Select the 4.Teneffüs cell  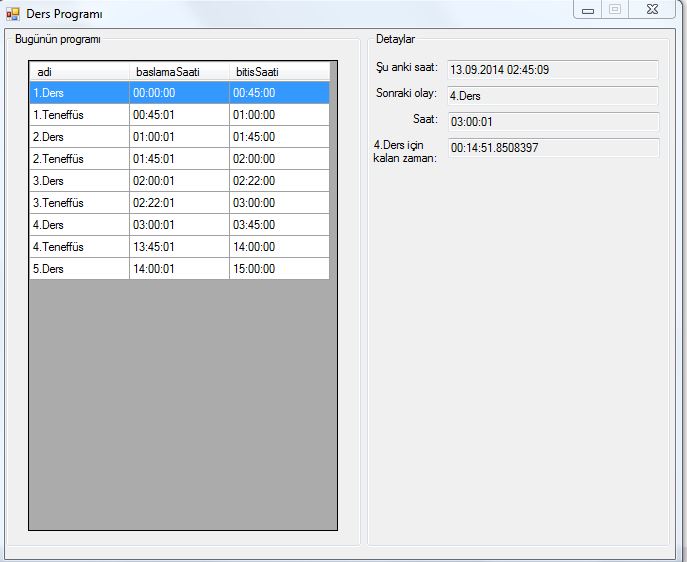(x=79, y=247)
